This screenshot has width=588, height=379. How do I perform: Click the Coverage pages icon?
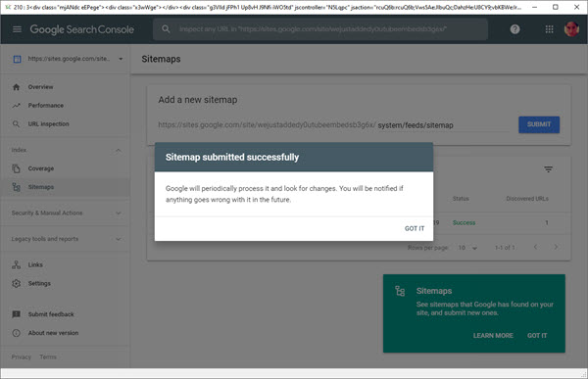click(x=16, y=168)
